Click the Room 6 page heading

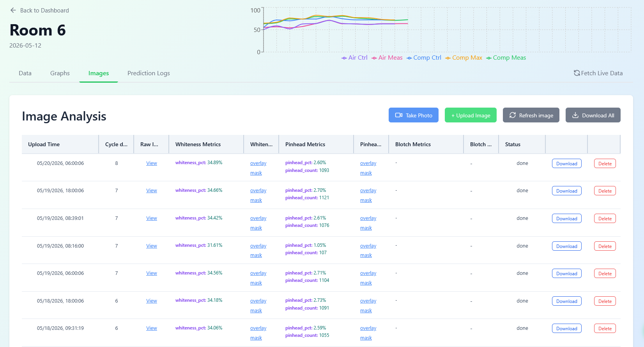pos(38,30)
